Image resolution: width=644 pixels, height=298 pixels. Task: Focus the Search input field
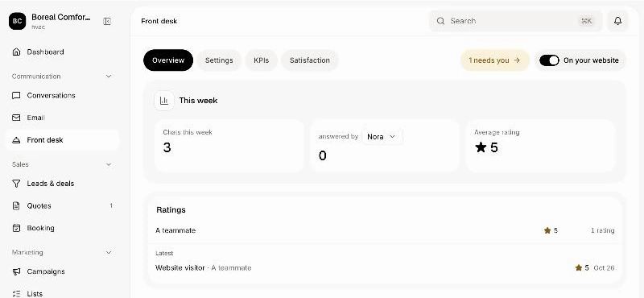click(515, 21)
